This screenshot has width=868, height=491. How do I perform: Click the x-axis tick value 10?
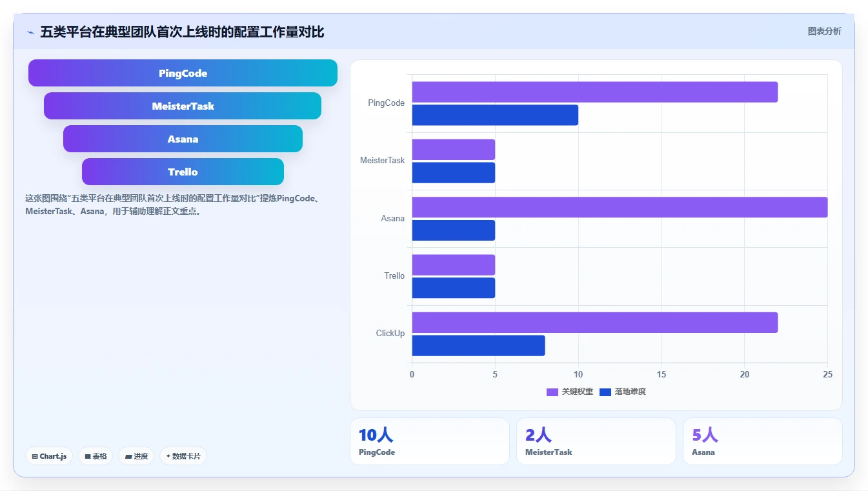tap(578, 374)
